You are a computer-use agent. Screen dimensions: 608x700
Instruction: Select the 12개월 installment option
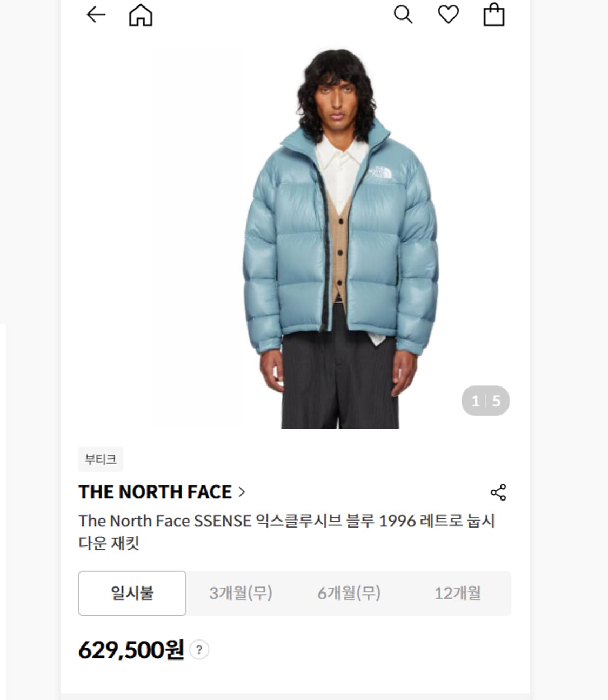[x=457, y=593]
